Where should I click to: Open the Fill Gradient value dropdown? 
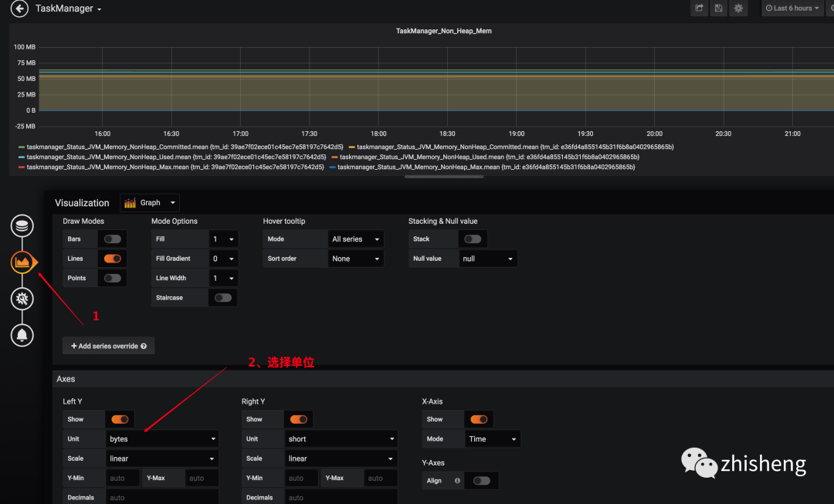pyautogui.click(x=223, y=259)
